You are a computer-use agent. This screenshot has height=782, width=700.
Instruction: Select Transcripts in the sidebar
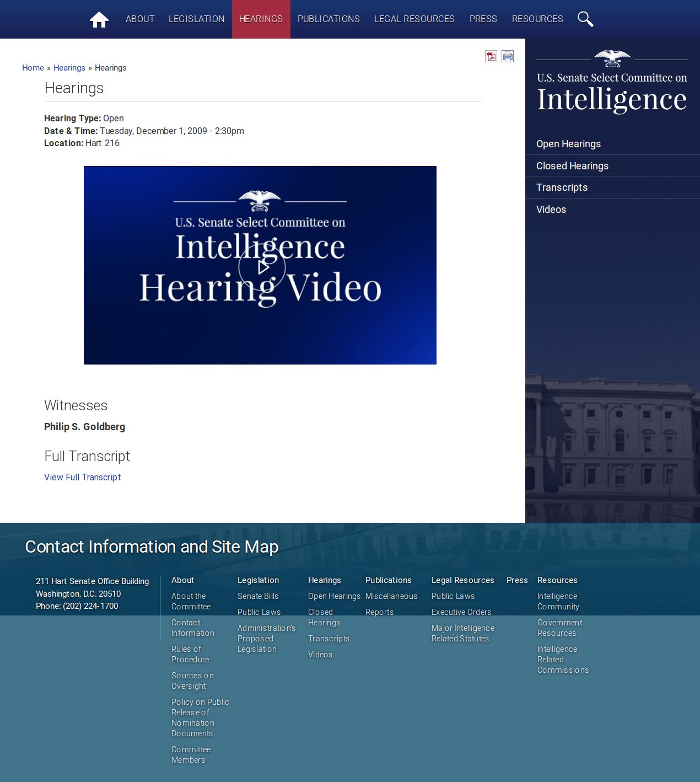(x=562, y=188)
